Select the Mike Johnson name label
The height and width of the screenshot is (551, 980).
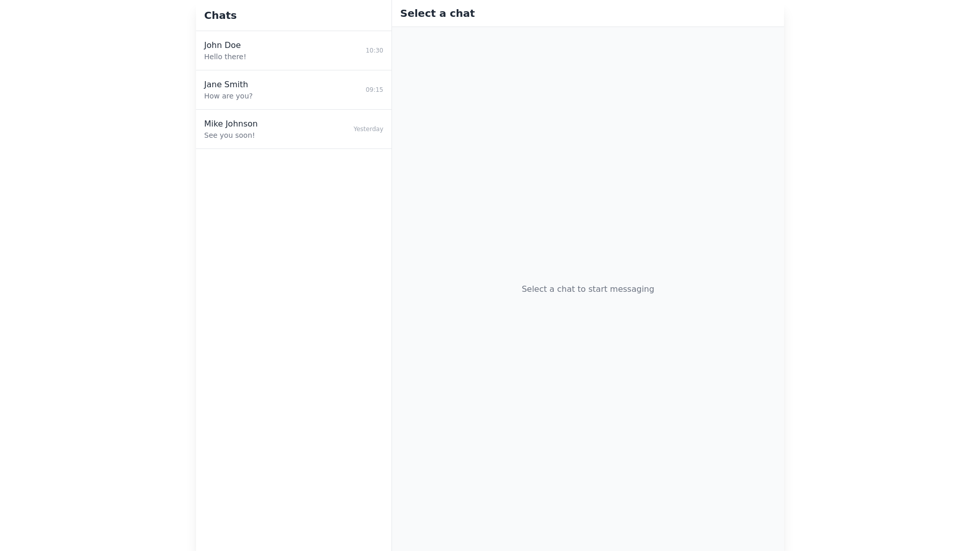coord(231,124)
